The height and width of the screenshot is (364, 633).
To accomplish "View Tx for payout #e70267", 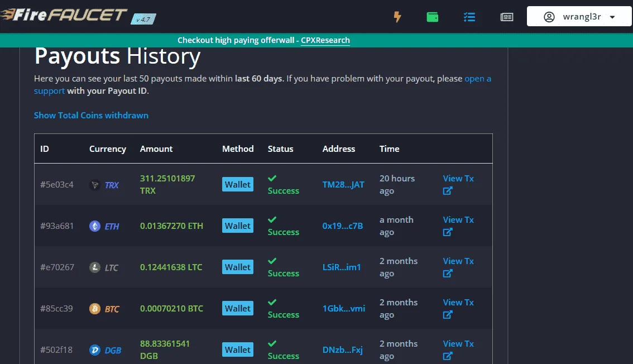I will click(458, 261).
